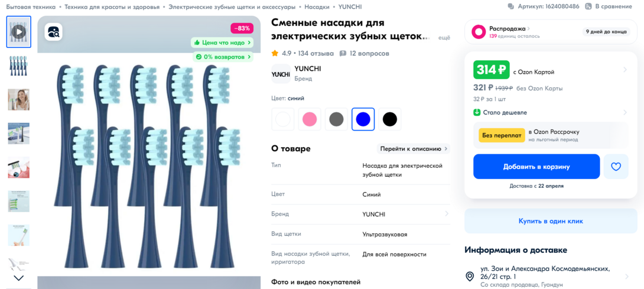Viewport: 644px width, 289px height.
Task: Click the delivery location pin icon
Action: [470, 276]
